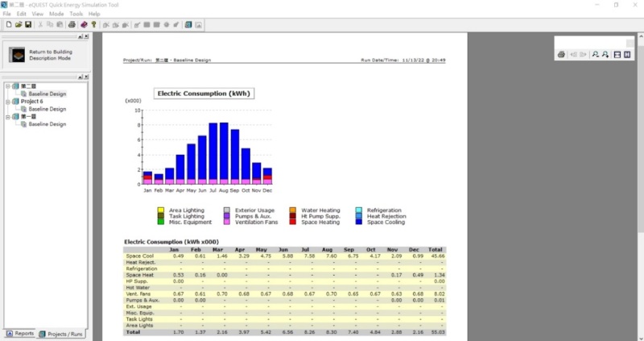Click the Print icon in main toolbar
This screenshot has height=341, width=644.
72,25
